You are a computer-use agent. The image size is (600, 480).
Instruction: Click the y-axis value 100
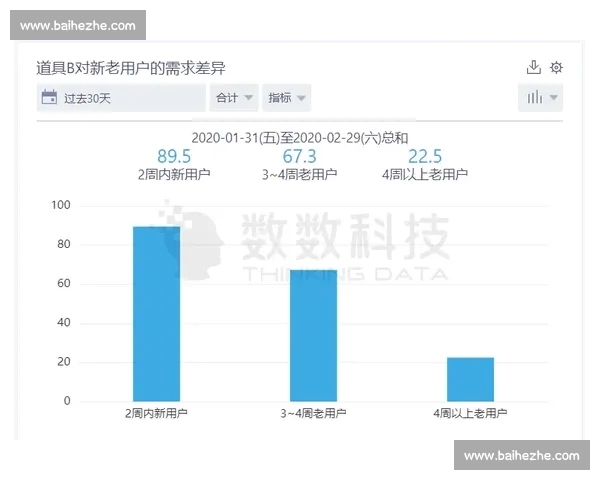coord(61,205)
